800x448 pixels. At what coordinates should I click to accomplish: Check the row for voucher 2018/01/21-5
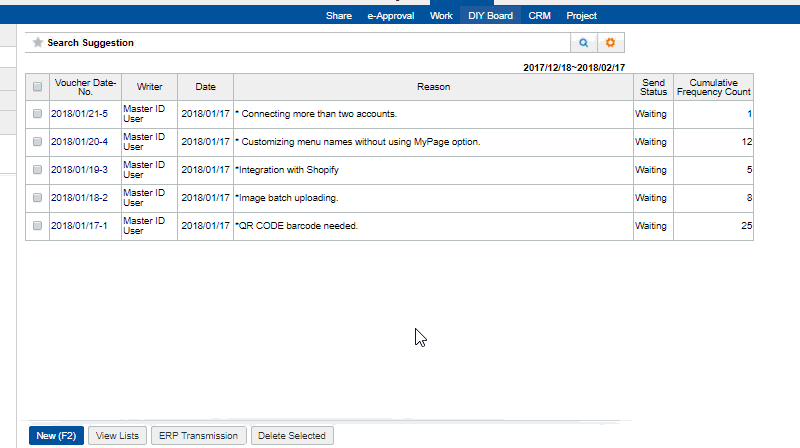pos(37,114)
